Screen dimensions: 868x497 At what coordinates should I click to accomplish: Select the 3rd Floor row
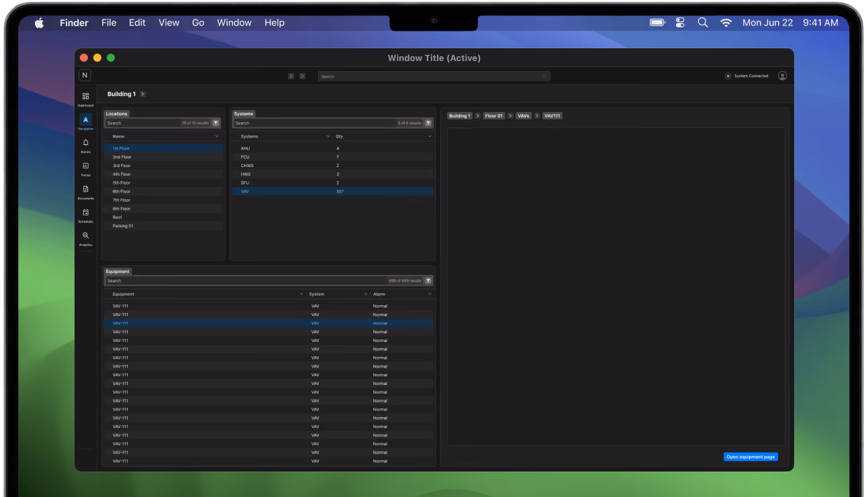(163, 166)
